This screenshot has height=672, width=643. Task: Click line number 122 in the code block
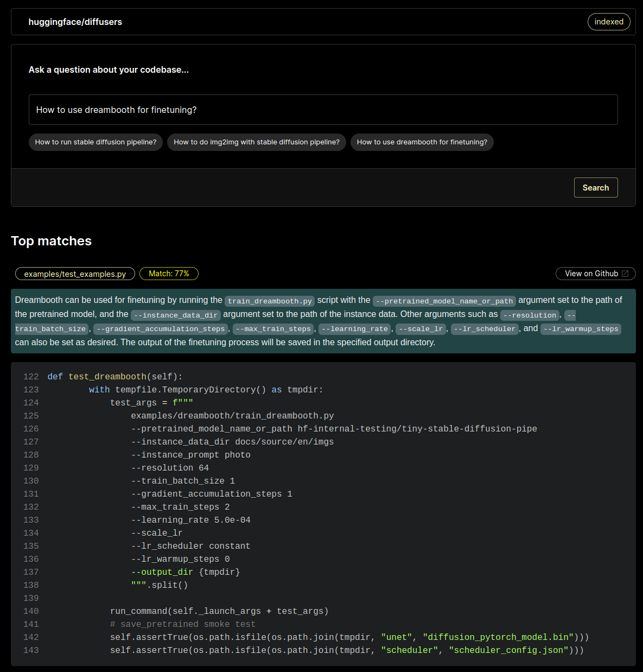pyautogui.click(x=31, y=377)
